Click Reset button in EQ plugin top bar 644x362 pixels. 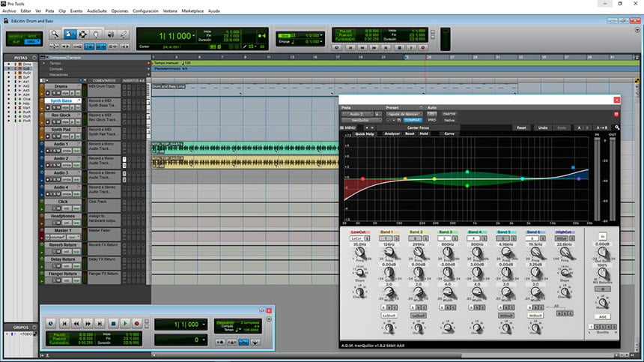click(x=521, y=128)
